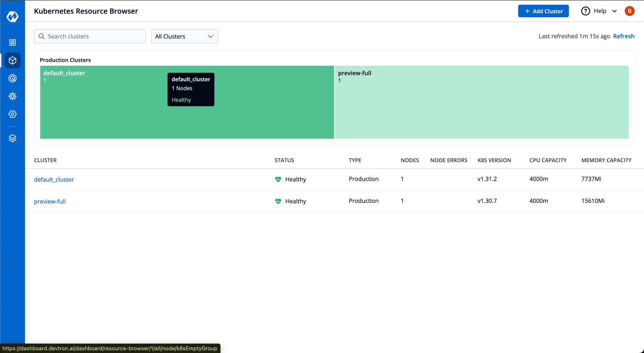Open the stacked layers sidebar icon
Viewport: 644px width, 353px height.
[x=13, y=138]
